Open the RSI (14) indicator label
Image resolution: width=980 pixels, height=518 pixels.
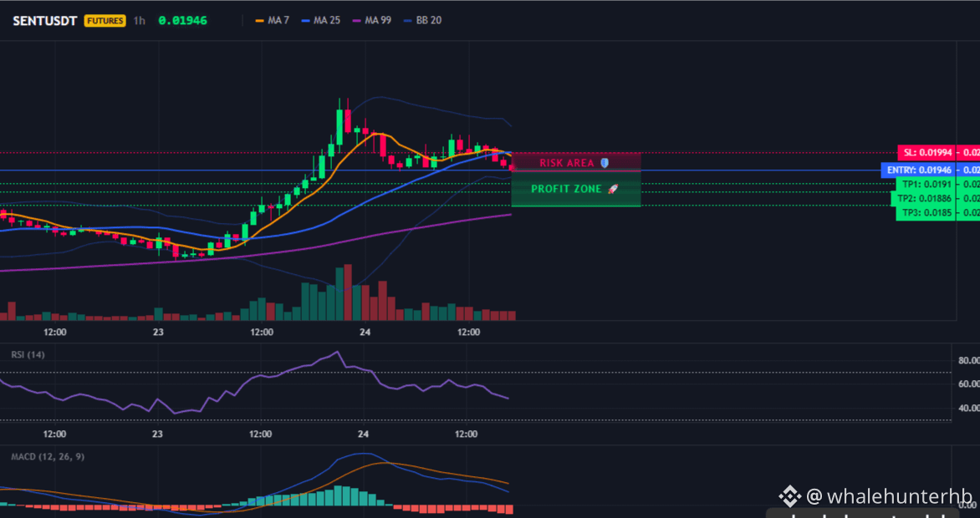pyautogui.click(x=28, y=355)
